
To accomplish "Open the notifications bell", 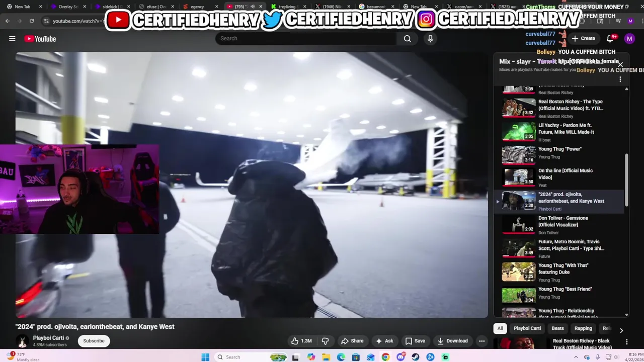I will coord(610,39).
